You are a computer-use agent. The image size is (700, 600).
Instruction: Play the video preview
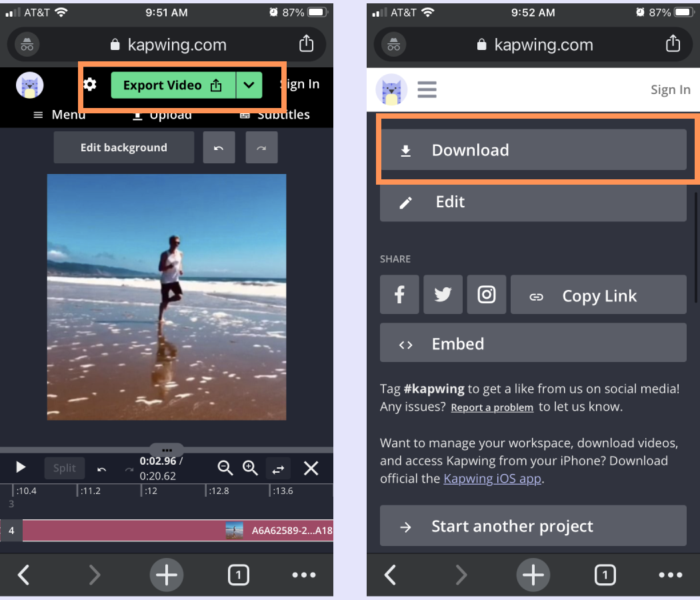(x=20, y=467)
